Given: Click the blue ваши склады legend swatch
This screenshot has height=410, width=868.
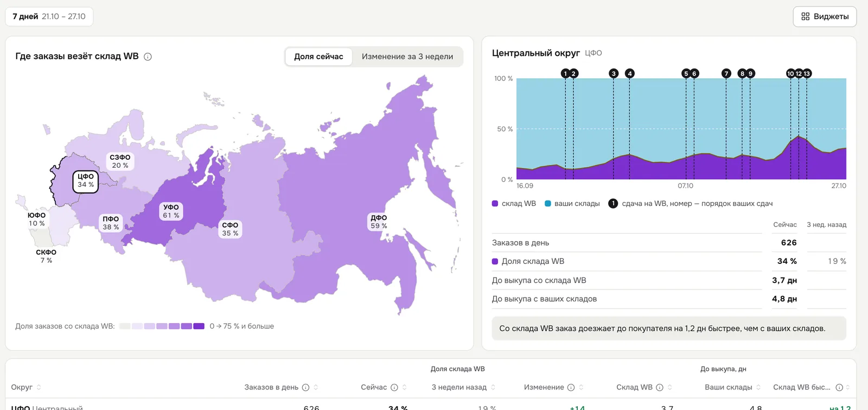Looking at the screenshot, I should click(547, 204).
